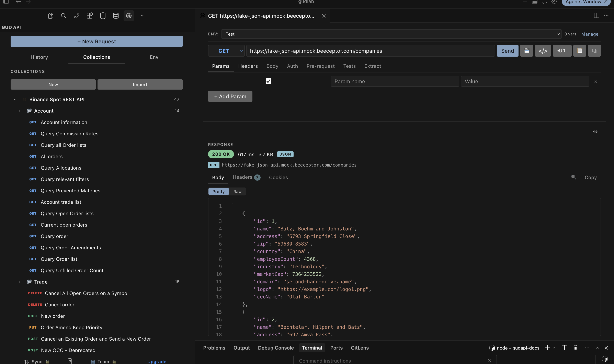
Task: Open the Source Control branch icon
Action: tap(77, 16)
